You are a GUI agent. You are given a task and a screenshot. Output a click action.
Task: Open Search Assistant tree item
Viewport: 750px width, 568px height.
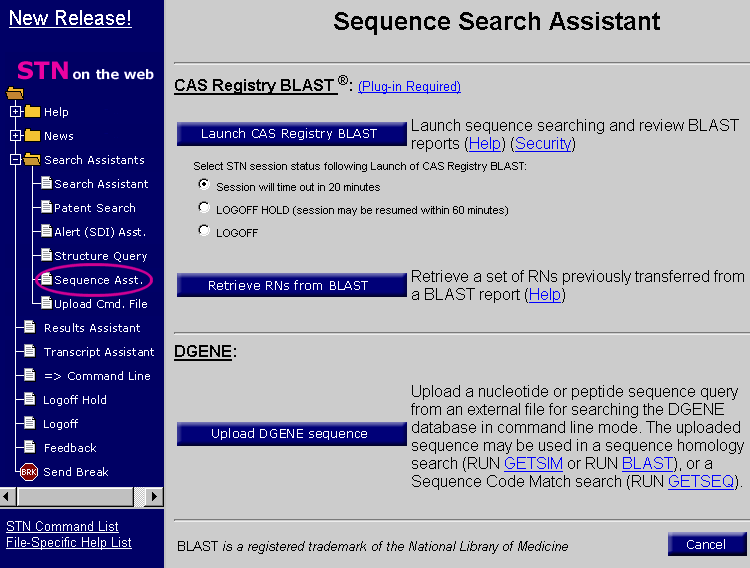(x=101, y=184)
